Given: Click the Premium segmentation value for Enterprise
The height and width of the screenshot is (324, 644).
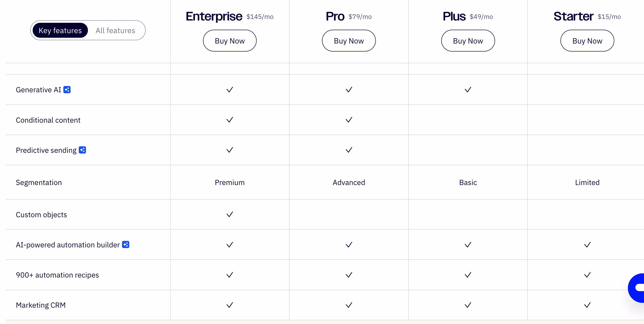Looking at the screenshot, I should pos(229,182).
